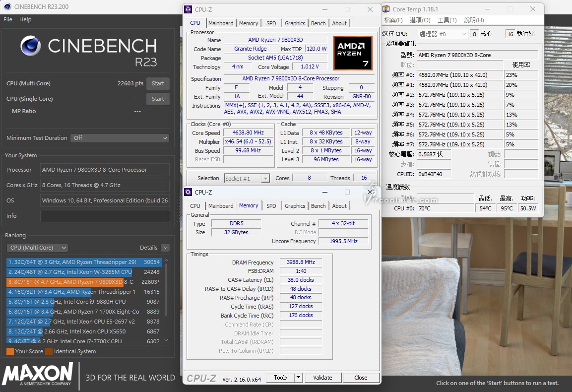572x392 pixels.
Task: Click the ranking list scroll-down arrow
Action: coord(166,340)
